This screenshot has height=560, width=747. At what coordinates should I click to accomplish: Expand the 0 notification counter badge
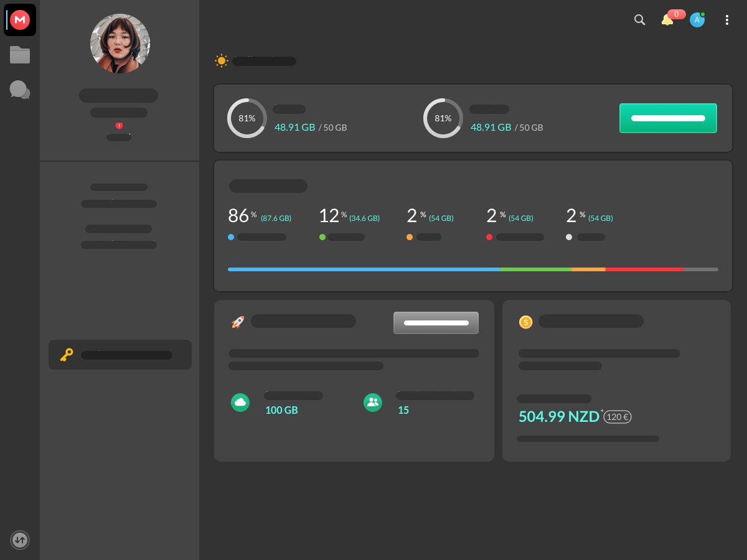pyautogui.click(x=676, y=14)
